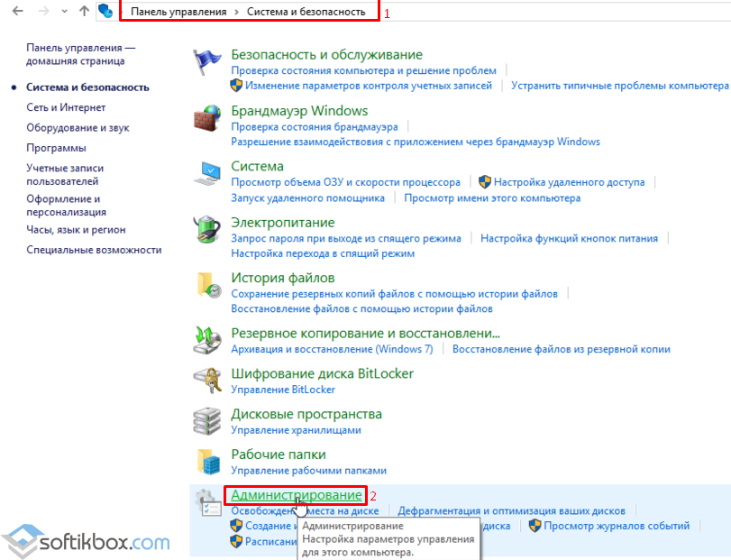Viewport: 731px width, 560px height.
Task: Click the File History folder icon
Action: click(207, 287)
